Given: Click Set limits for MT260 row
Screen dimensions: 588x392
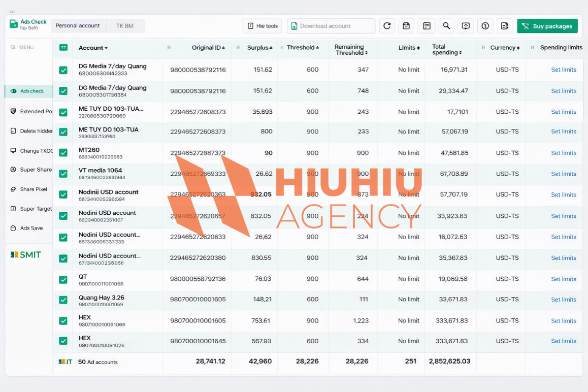Looking at the screenshot, I should [563, 153].
